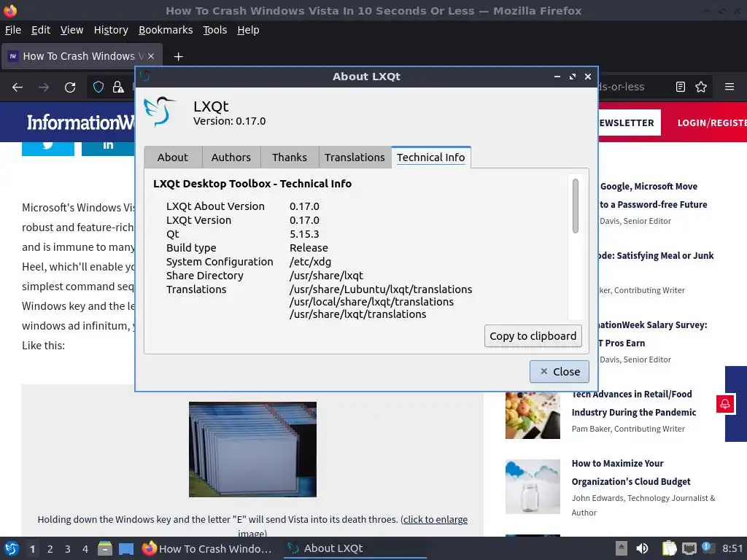Switch to the Authors tab
The image size is (747, 560).
(231, 157)
